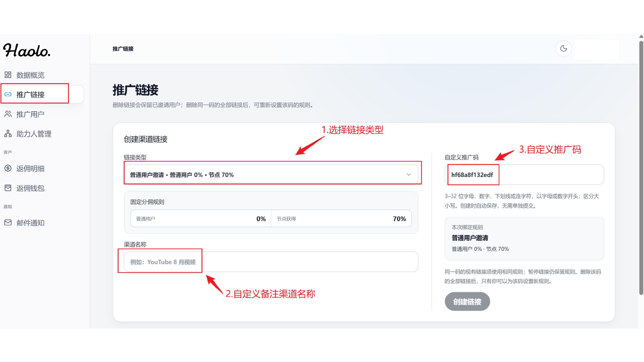Screen dimensions: 644x362
Task: Focus the 渠道名称 input field
Action: (x=271, y=262)
